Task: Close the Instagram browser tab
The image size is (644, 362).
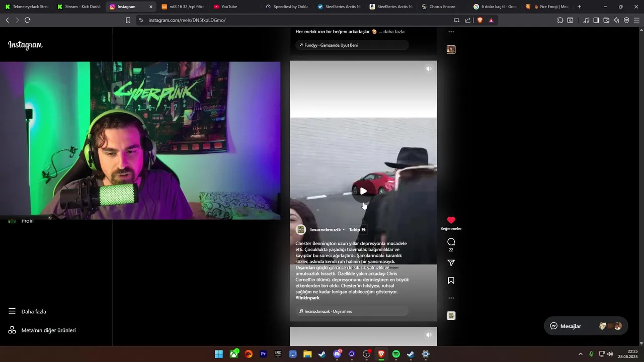Action: click(x=150, y=7)
